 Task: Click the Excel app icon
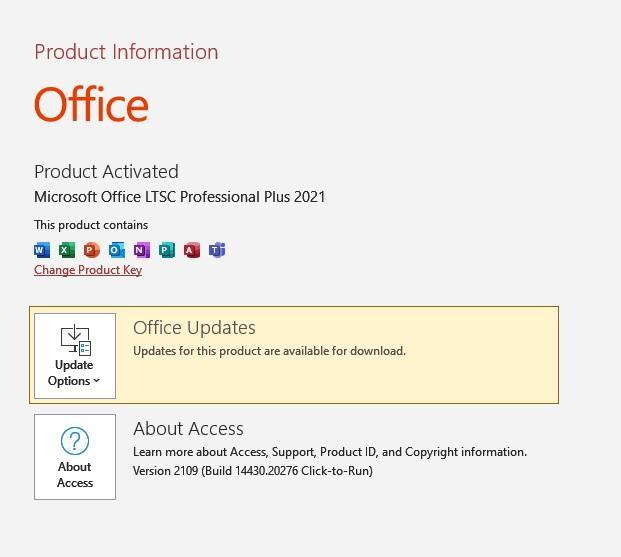(x=67, y=250)
